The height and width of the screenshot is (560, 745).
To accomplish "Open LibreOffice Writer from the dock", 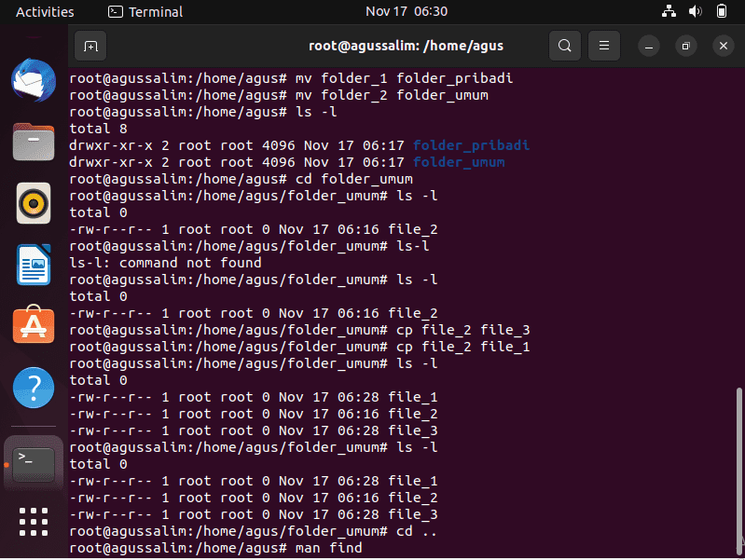I will [x=34, y=265].
